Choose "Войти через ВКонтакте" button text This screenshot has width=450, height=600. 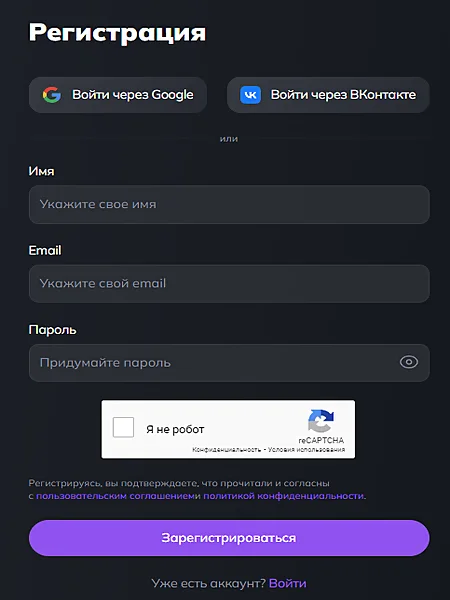(x=343, y=95)
